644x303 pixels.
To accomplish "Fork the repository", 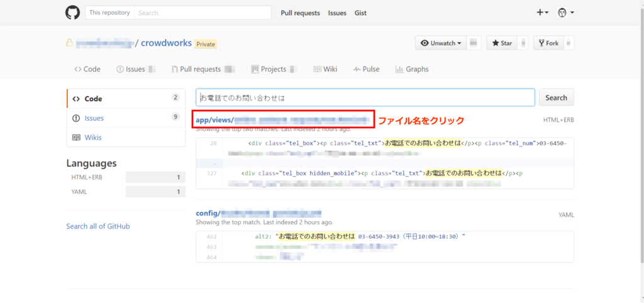I will 548,43.
